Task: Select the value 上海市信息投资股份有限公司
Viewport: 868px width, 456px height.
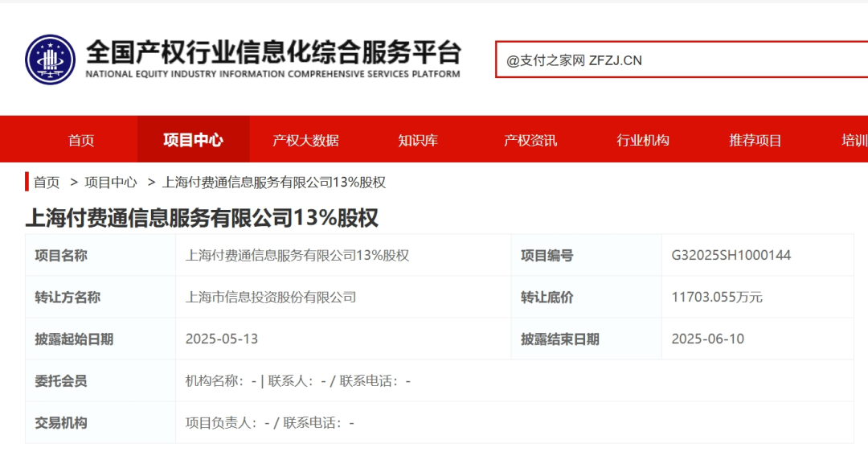Action: point(271,297)
